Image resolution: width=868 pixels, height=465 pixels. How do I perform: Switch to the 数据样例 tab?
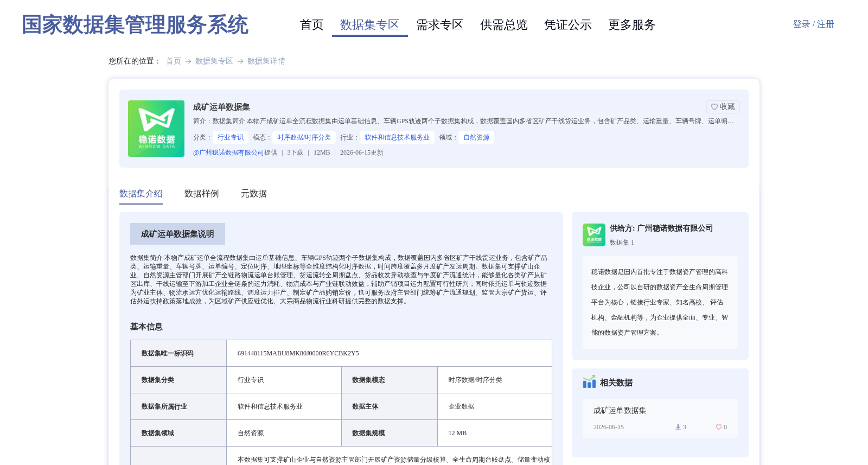(x=202, y=194)
